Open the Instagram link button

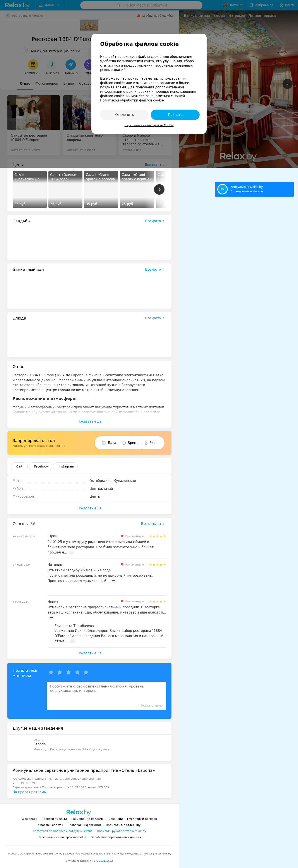(66, 466)
